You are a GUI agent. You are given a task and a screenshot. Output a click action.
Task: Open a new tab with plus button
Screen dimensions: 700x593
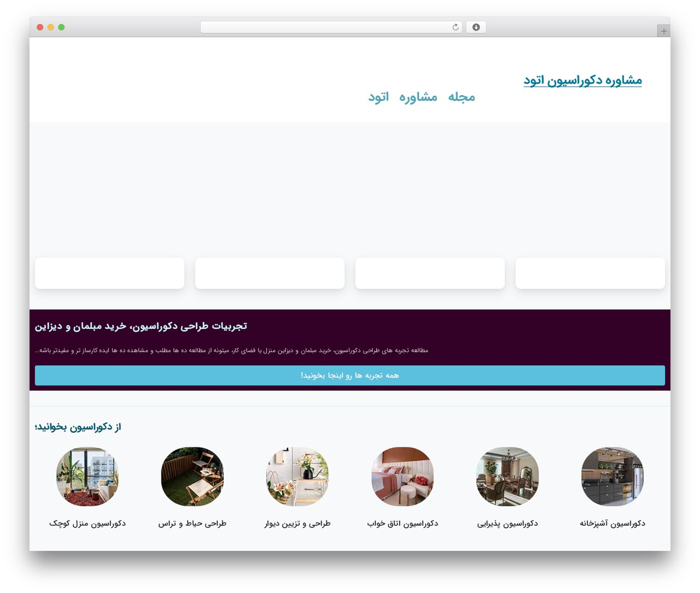coord(663,31)
